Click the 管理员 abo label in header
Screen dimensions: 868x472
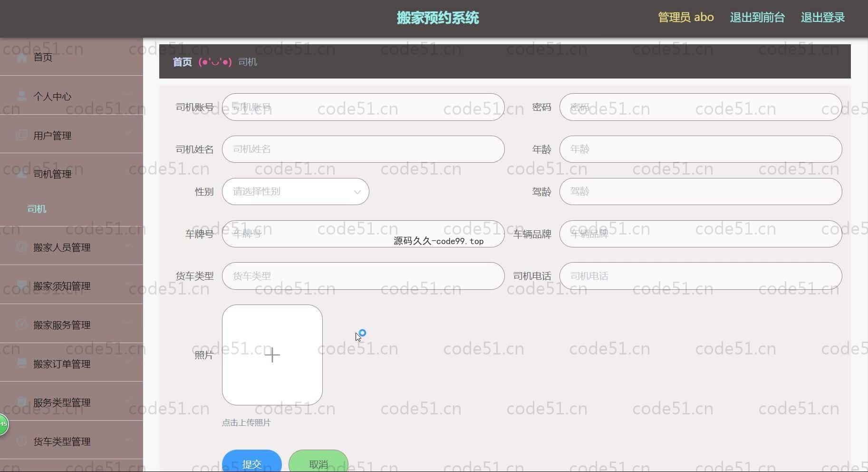pyautogui.click(x=686, y=18)
